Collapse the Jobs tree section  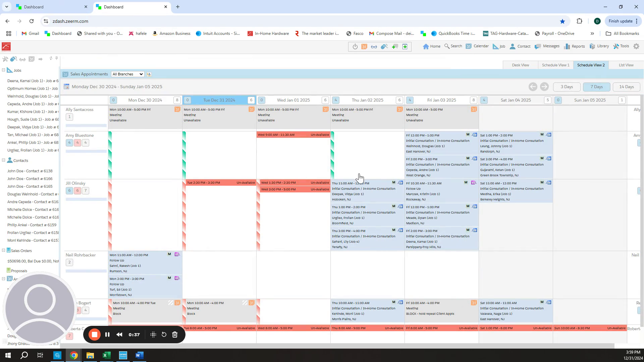point(4,70)
